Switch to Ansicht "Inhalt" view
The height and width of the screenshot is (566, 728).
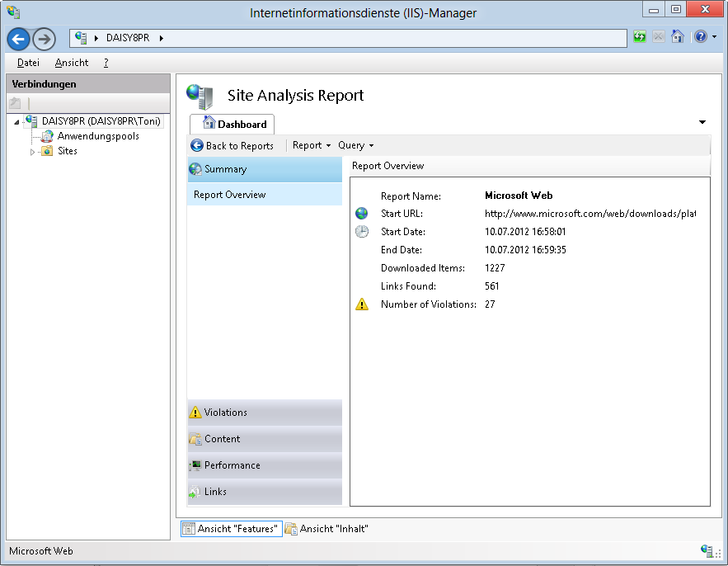point(326,529)
